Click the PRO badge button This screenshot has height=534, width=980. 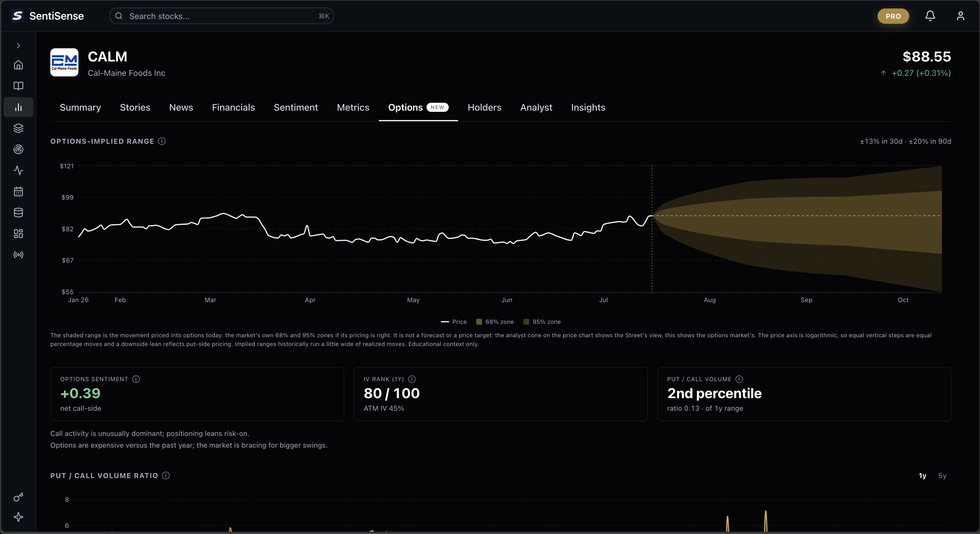[893, 16]
